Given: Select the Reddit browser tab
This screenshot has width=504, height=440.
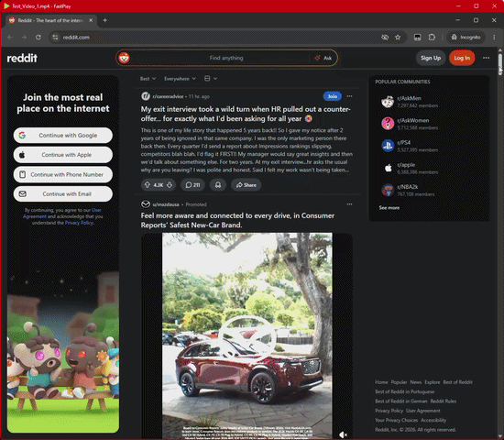Looking at the screenshot, I should (50, 20).
